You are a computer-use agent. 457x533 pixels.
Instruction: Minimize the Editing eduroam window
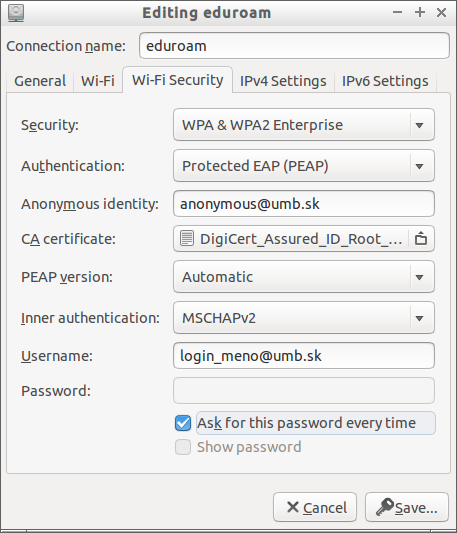(397, 13)
